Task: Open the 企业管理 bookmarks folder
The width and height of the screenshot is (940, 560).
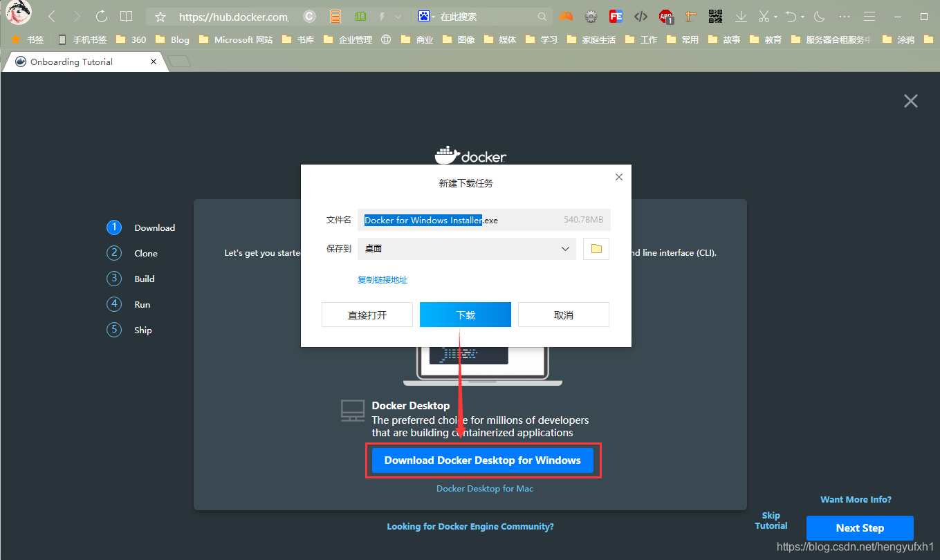Action: pos(348,39)
